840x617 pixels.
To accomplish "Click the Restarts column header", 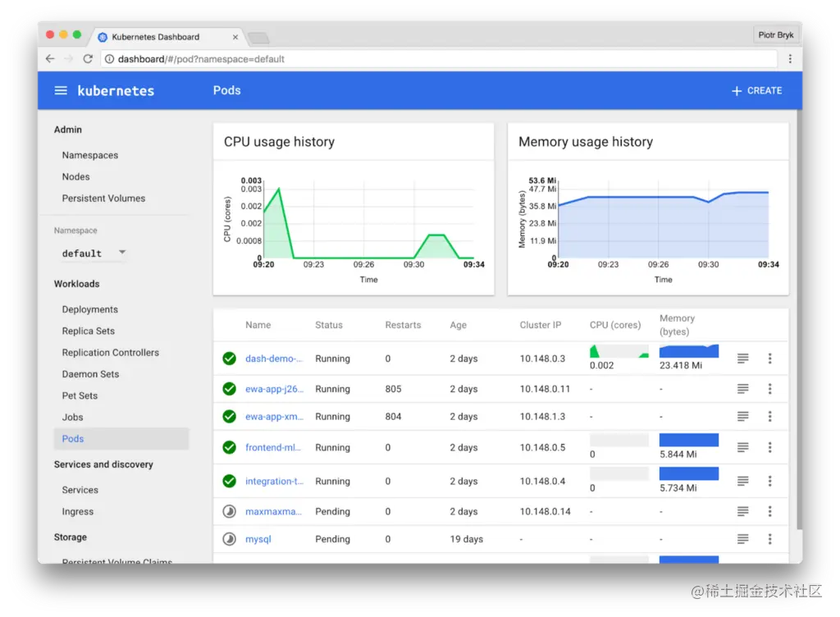I will pyautogui.click(x=403, y=325).
